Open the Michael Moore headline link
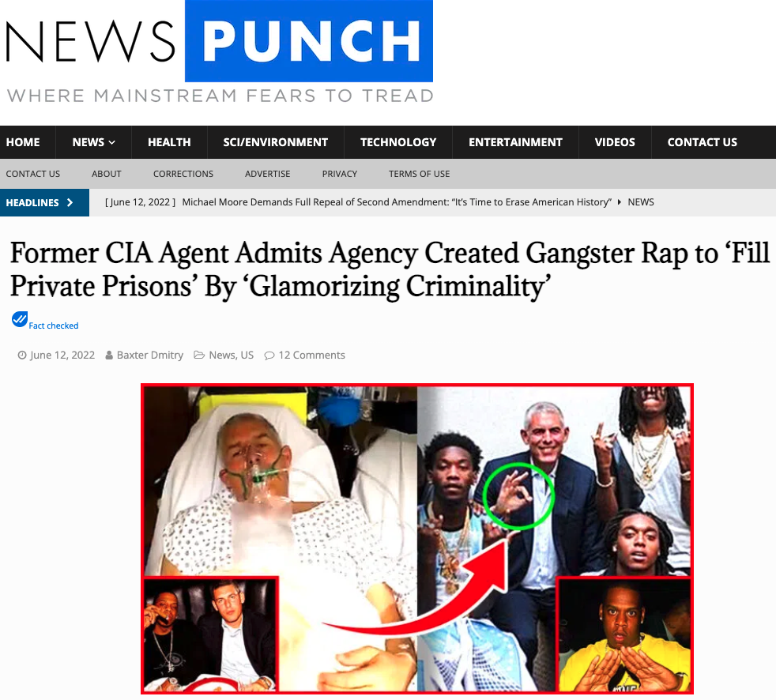 (x=397, y=202)
